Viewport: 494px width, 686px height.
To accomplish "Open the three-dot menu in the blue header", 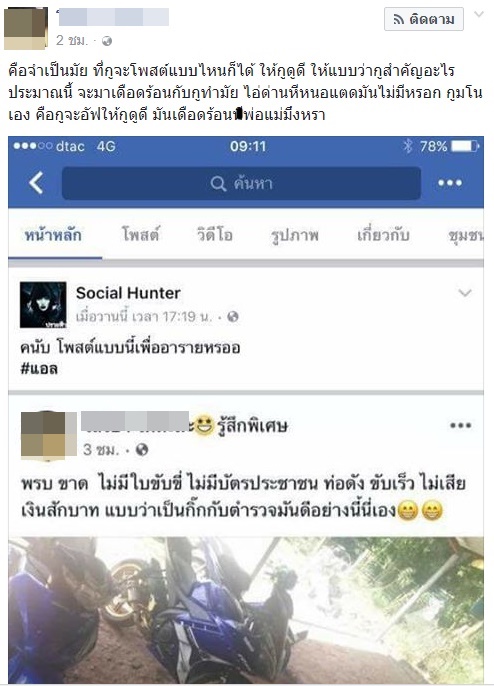I will click(x=450, y=182).
